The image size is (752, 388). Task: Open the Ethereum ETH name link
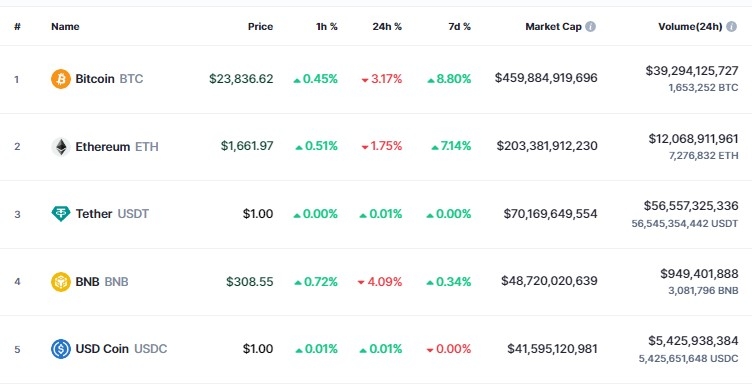point(117,147)
